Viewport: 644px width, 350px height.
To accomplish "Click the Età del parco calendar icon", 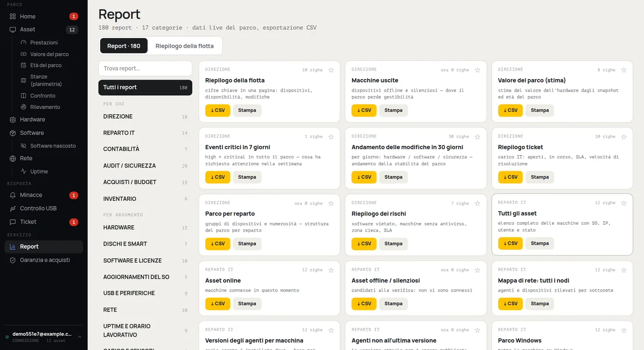I will (24, 65).
